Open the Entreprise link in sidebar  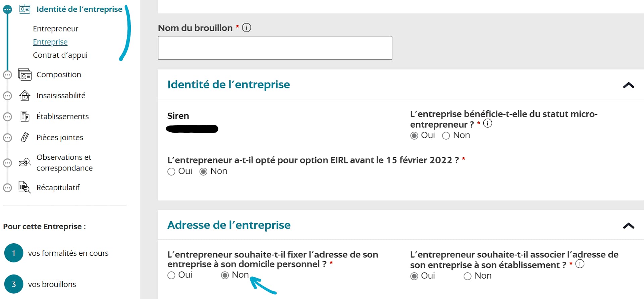[x=50, y=42]
